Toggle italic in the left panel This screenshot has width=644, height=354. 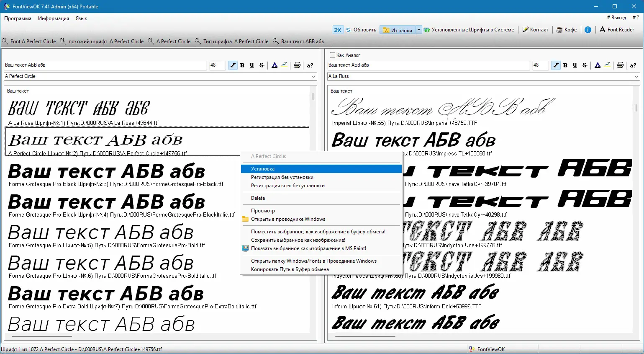coord(233,65)
